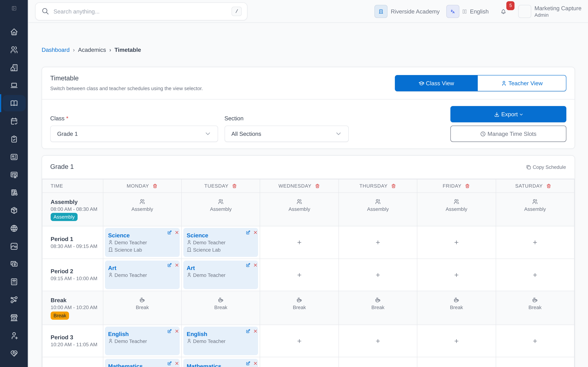Viewport: 588px width, 367px height.
Task: Go to Dashboard breadcrumb link
Action: click(x=55, y=50)
